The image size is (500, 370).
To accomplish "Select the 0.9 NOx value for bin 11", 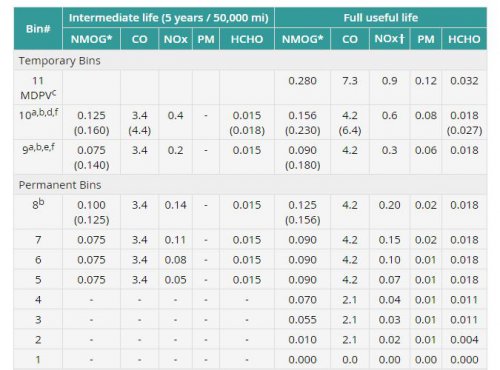I will point(390,81).
